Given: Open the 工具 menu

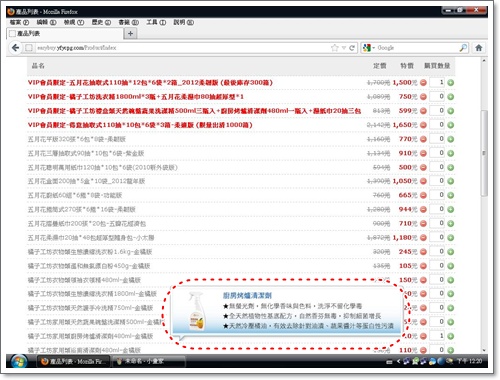Looking at the screenshot, I should pos(156,22).
